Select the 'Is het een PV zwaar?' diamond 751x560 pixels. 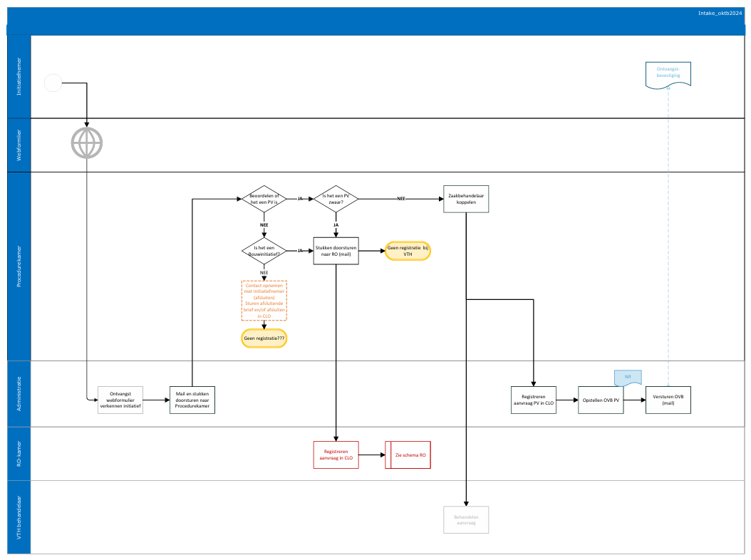pos(336,199)
